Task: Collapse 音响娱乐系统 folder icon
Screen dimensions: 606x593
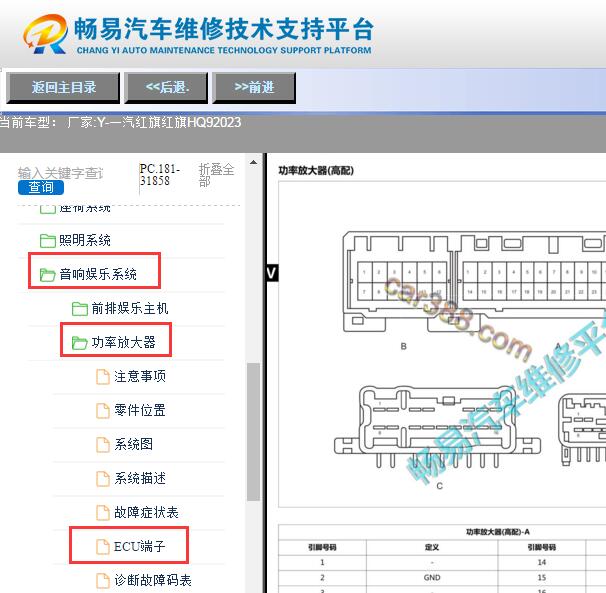Action: click(x=48, y=274)
